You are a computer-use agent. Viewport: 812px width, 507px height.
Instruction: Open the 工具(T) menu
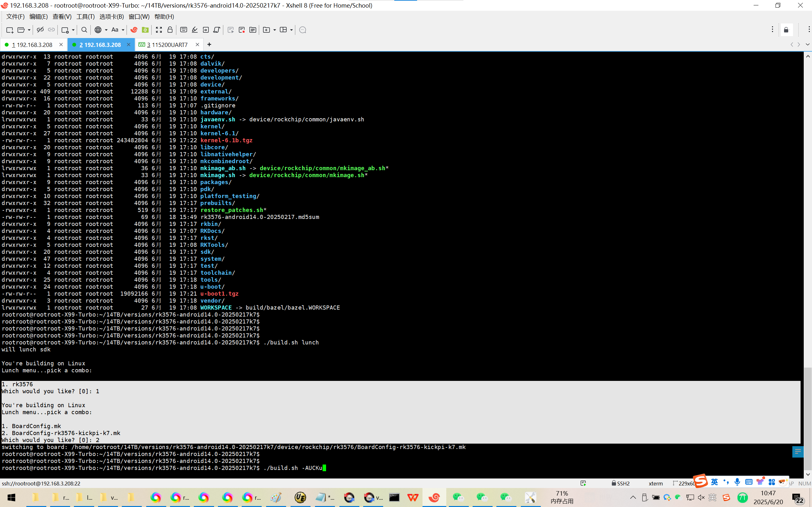[85, 16]
